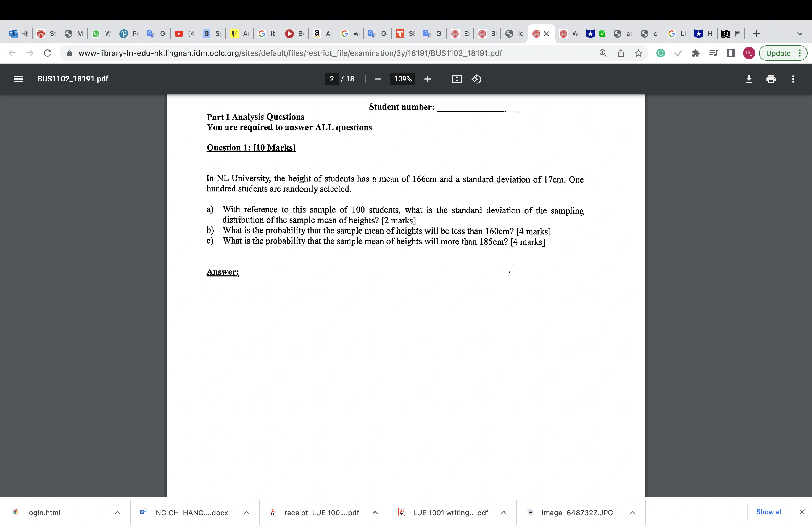Rotate the PDF counterclockwise
This screenshot has width=812, height=528.
pyautogui.click(x=476, y=79)
